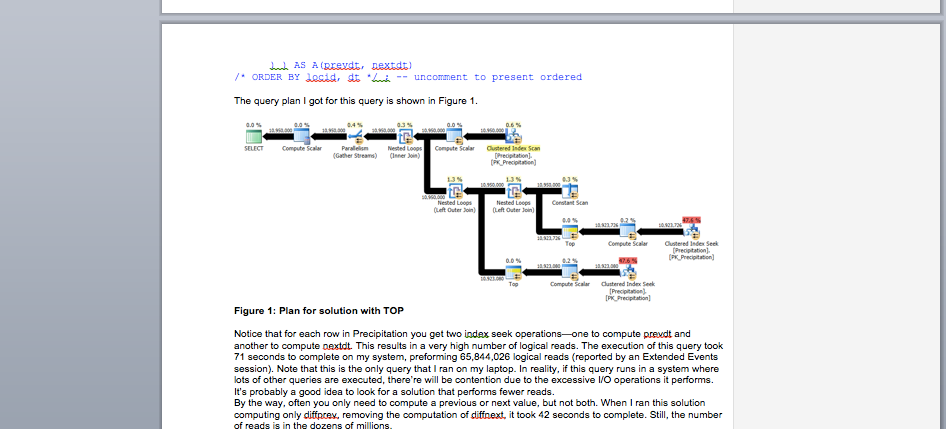Screen dimensions: 946x429
Task: Click the bottom-row Clustered Index Seek icon
Action: (x=628, y=272)
